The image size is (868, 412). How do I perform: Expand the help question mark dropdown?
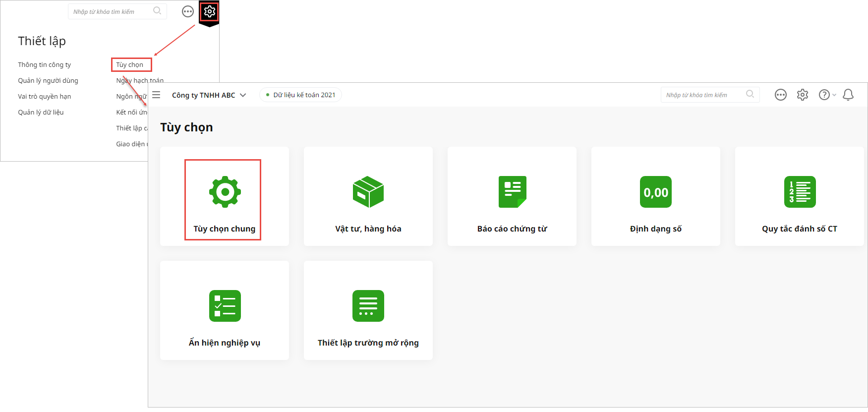[827, 95]
